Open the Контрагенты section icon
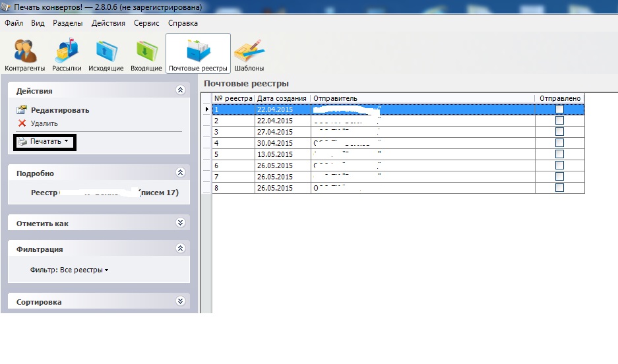The width and height of the screenshot is (618, 364). pyautogui.click(x=25, y=52)
